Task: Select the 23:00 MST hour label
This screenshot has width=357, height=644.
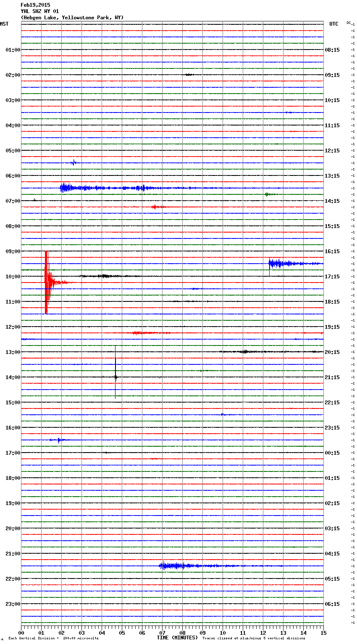Action: click(13, 604)
